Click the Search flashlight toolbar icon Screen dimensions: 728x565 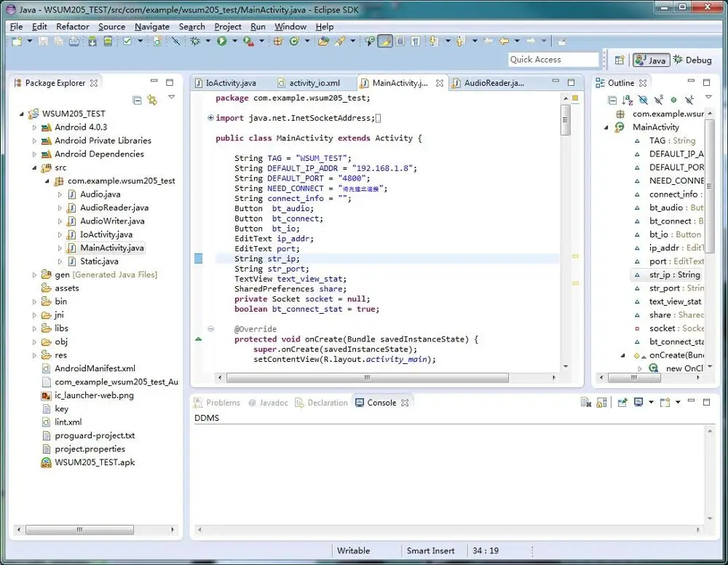point(340,42)
